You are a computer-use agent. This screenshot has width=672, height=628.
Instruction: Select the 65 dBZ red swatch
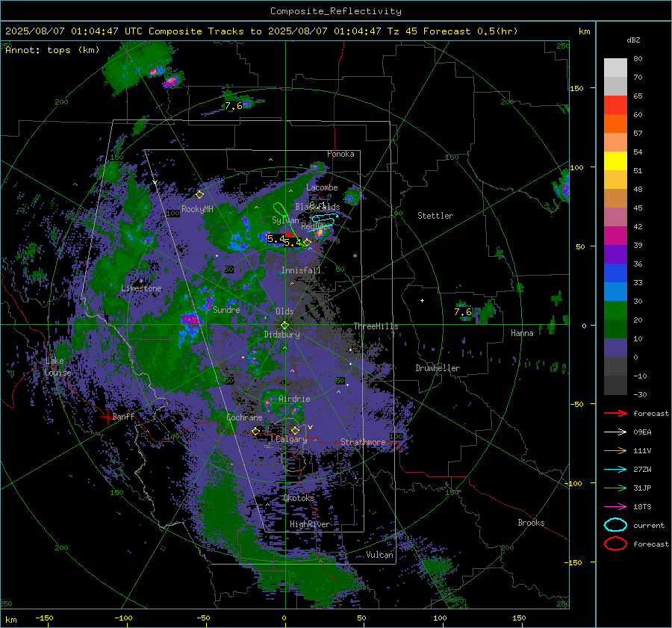pos(615,105)
